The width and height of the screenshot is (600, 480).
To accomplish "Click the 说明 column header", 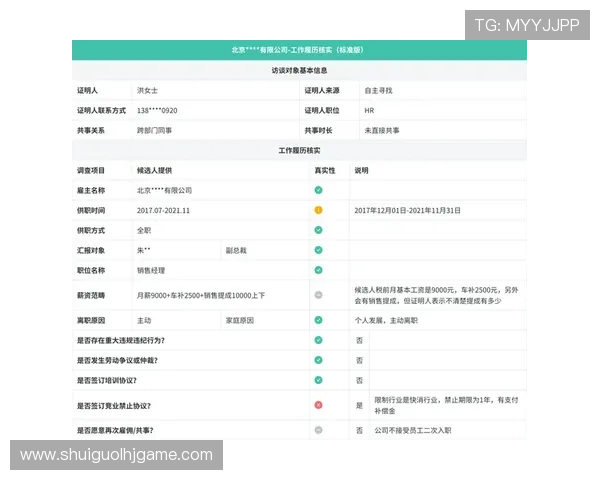I will tap(361, 170).
